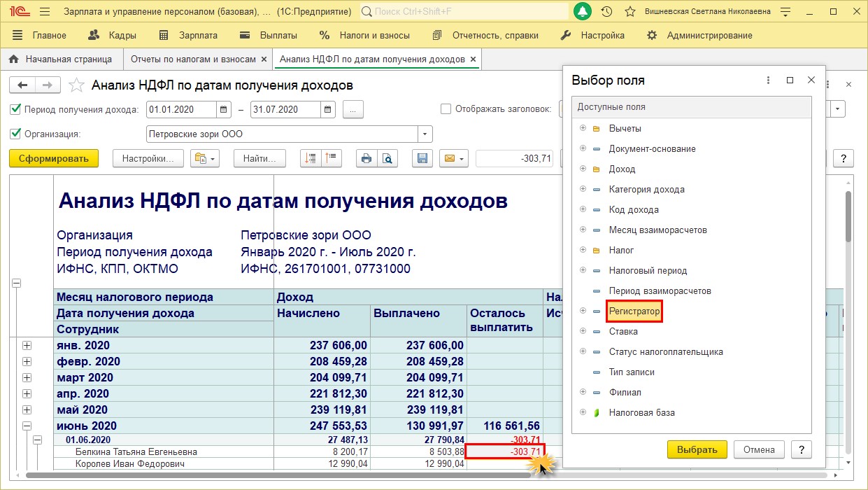Image resolution: width=868 pixels, height=490 pixels.
Task: Open the main hamburger menu in title bar
Action: coord(44,11)
